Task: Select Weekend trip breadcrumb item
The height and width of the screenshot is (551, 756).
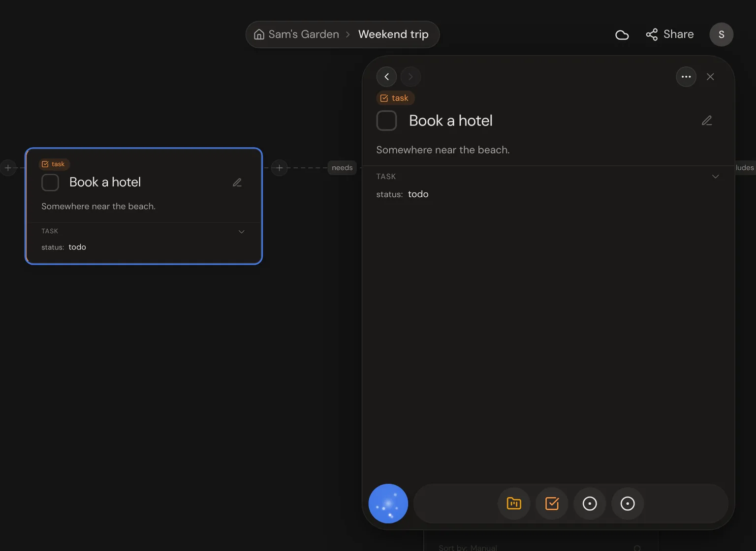Action: pyautogui.click(x=393, y=34)
